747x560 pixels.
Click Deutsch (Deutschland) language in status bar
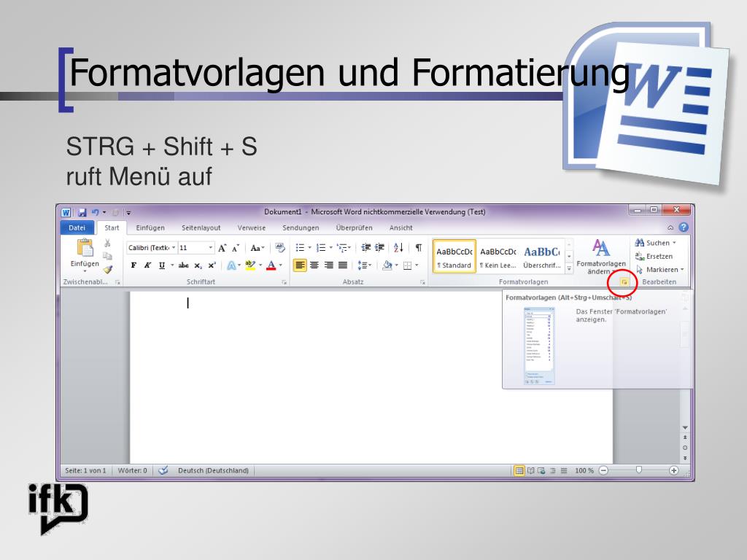[x=214, y=470]
